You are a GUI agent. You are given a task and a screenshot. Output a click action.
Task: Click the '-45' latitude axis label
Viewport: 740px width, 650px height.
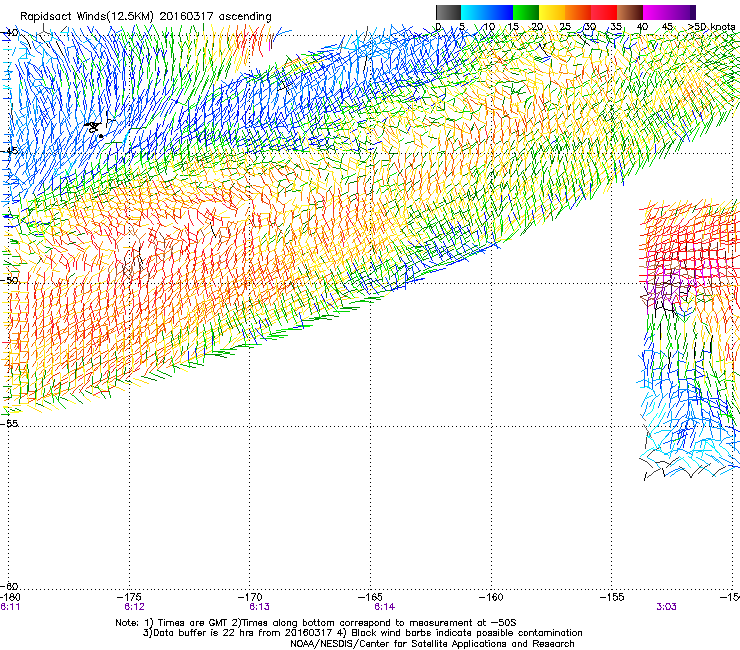pos(9,151)
